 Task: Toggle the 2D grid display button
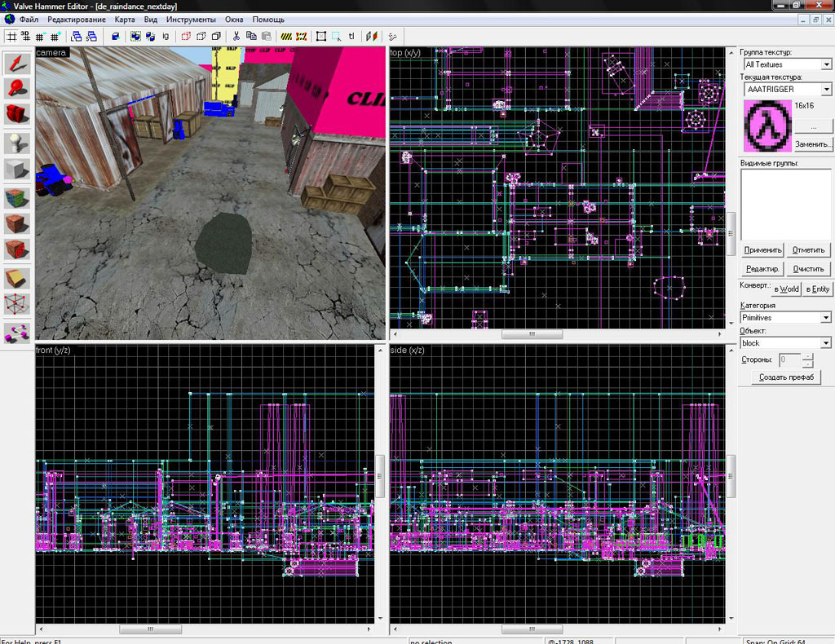click(11, 36)
